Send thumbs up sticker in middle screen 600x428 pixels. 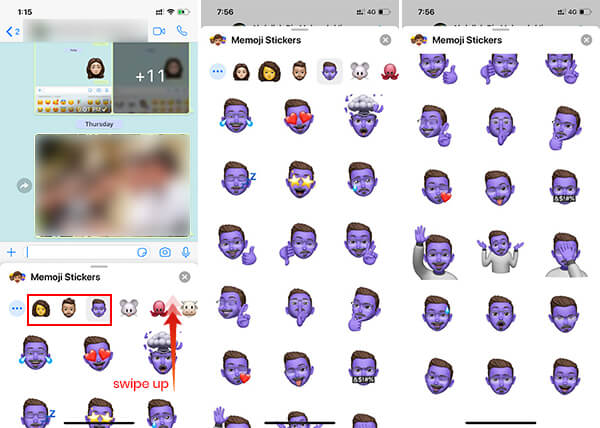tap(236, 245)
